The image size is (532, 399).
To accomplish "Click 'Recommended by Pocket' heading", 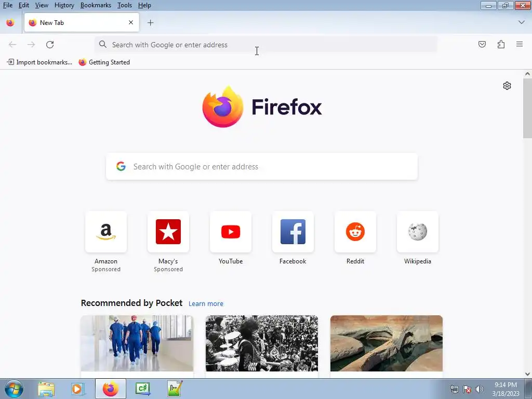I will (x=131, y=303).
